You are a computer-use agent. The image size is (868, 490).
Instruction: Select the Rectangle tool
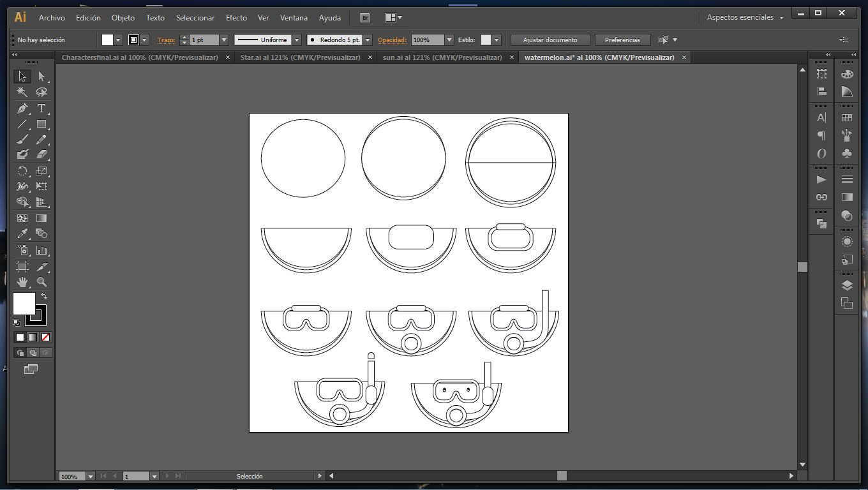[x=41, y=124]
